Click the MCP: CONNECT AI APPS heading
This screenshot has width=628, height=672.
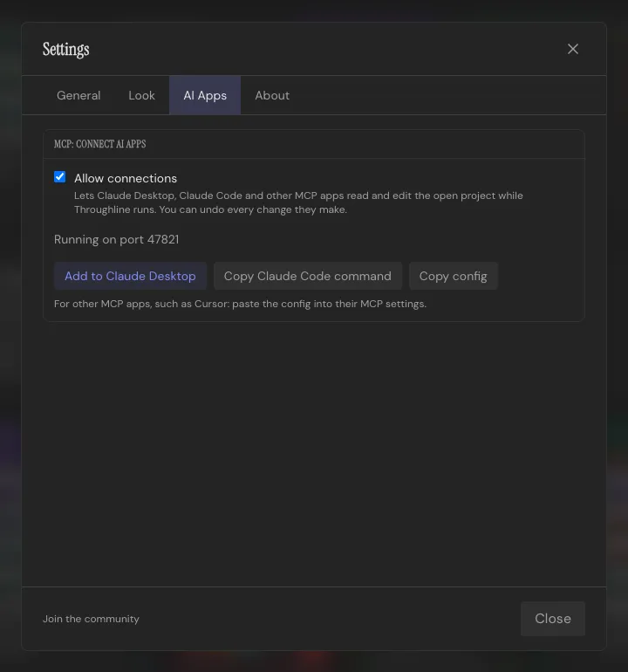99,144
